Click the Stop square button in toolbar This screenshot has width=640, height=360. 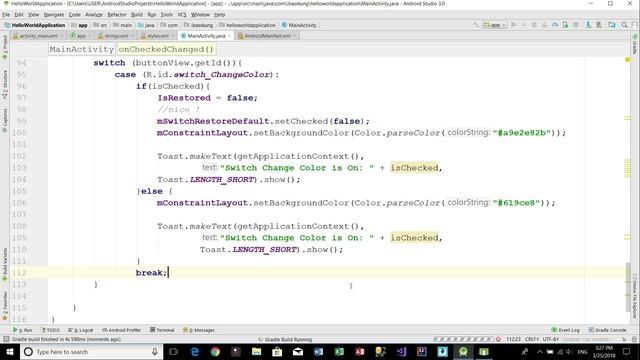point(576,25)
